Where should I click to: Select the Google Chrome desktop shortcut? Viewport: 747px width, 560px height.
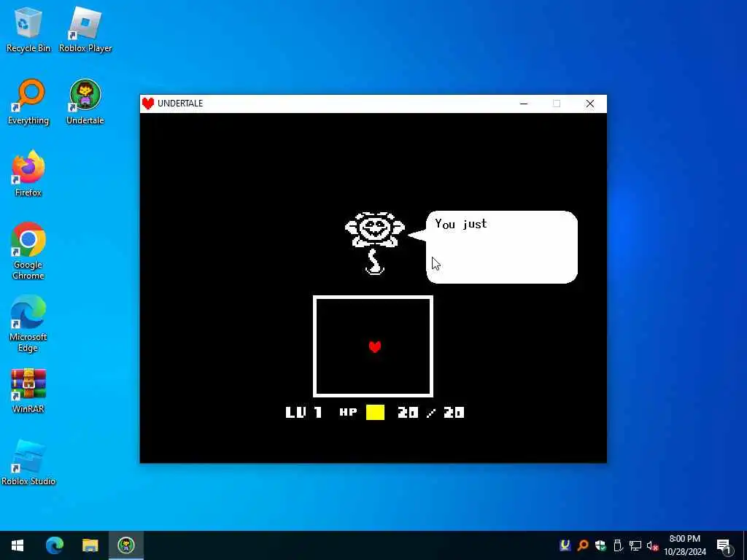(28, 251)
